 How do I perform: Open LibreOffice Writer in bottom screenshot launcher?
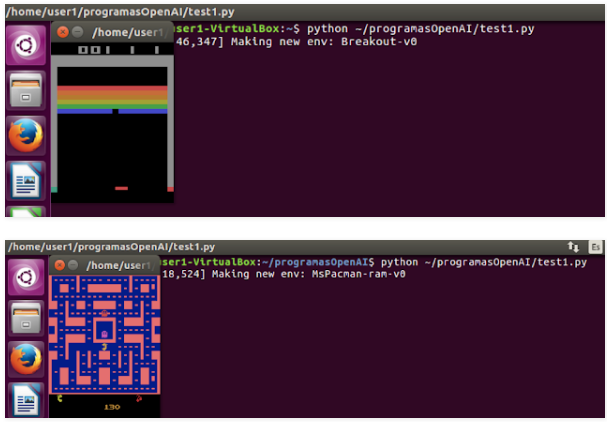point(26,400)
